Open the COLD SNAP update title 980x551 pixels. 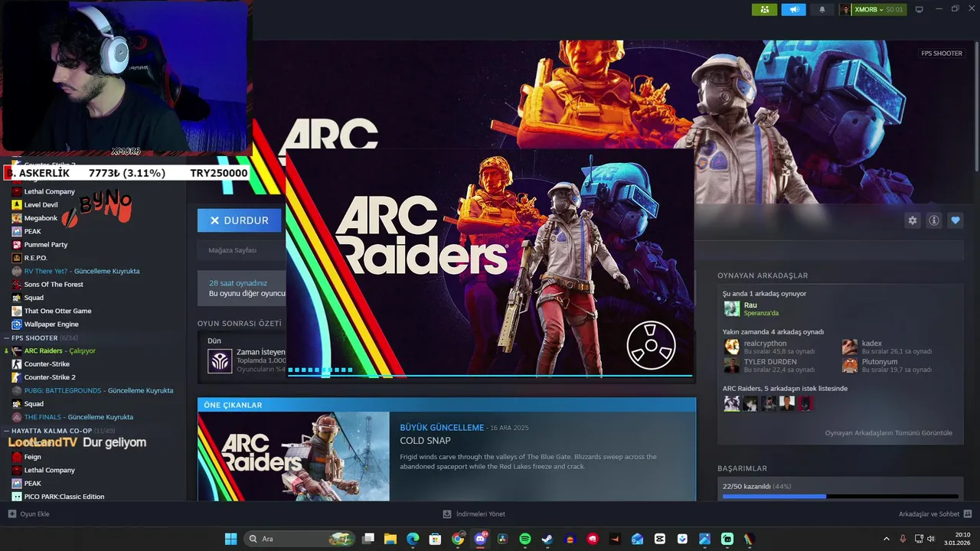(425, 441)
